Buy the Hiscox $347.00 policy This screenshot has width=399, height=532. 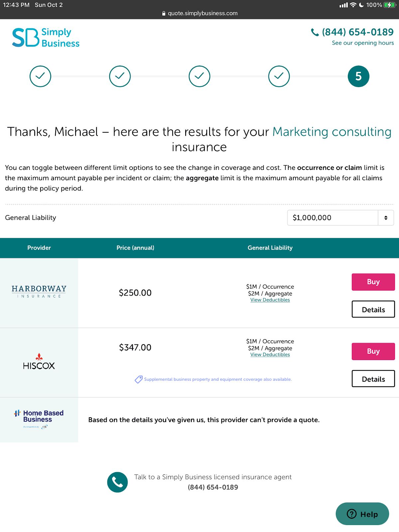pyautogui.click(x=373, y=351)
